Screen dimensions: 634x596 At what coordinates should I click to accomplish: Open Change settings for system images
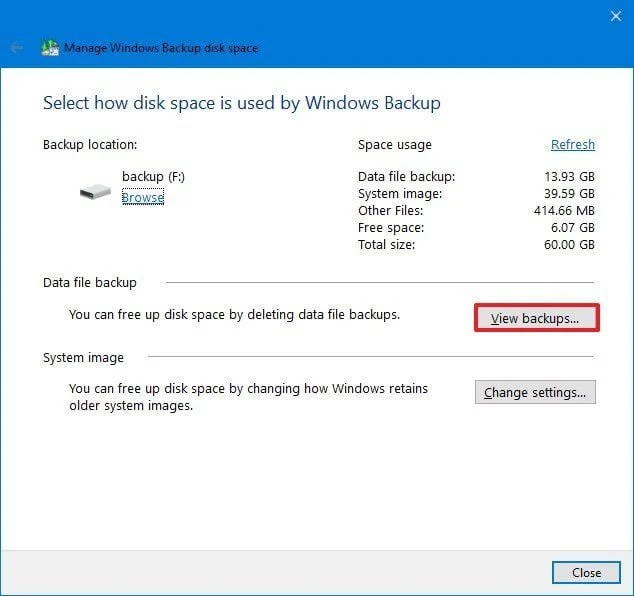[535, 392]
